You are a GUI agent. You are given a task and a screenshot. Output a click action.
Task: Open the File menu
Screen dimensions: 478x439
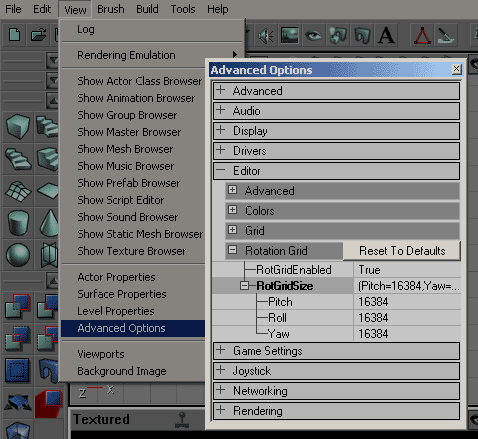[13, 9]
